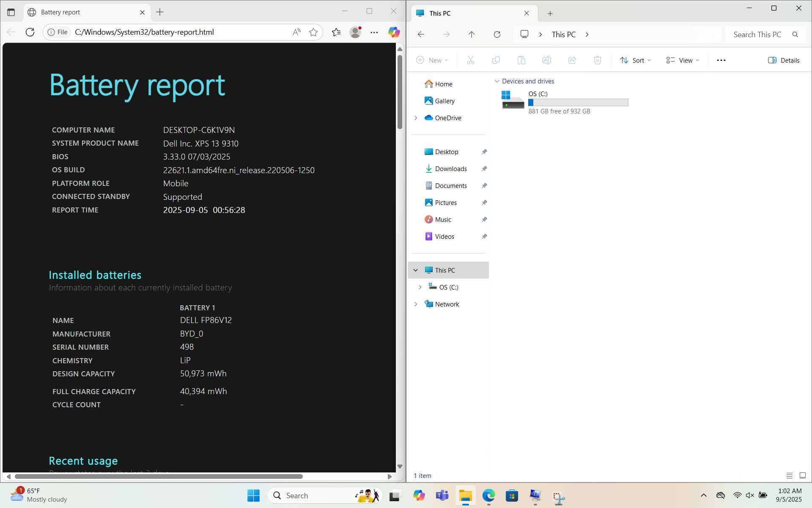Click This PC breadcrumb in address bar

click(563, 35)
